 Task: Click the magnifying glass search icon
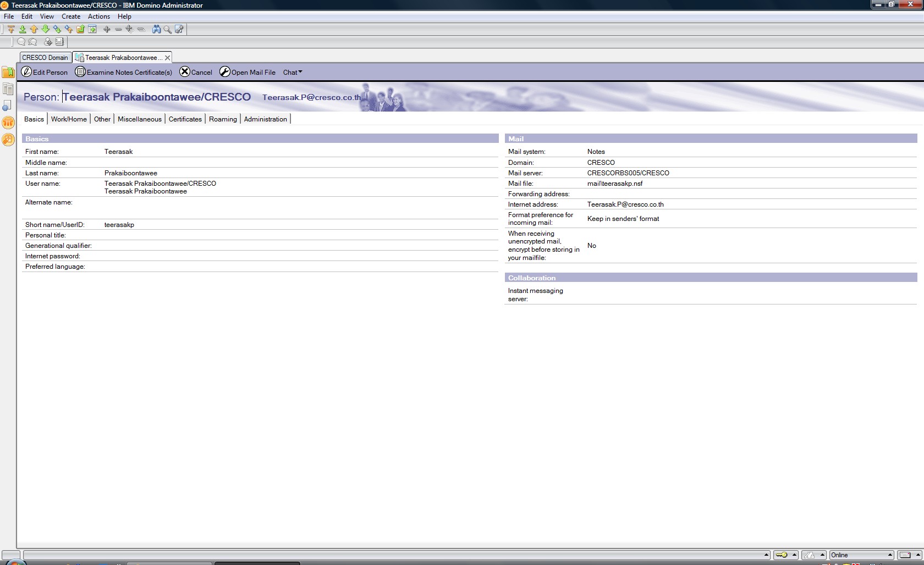tap(168, 29)
